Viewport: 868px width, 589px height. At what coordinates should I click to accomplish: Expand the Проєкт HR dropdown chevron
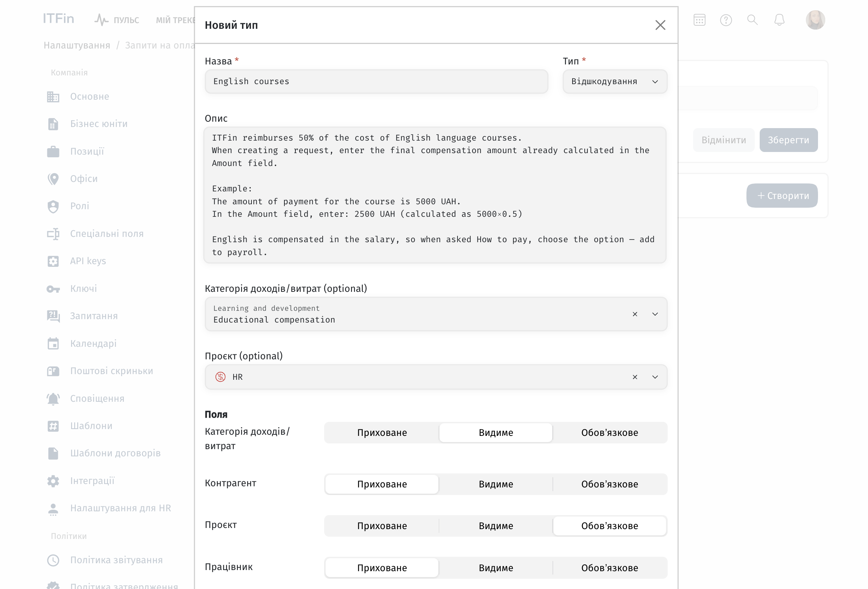click(655, 377)
